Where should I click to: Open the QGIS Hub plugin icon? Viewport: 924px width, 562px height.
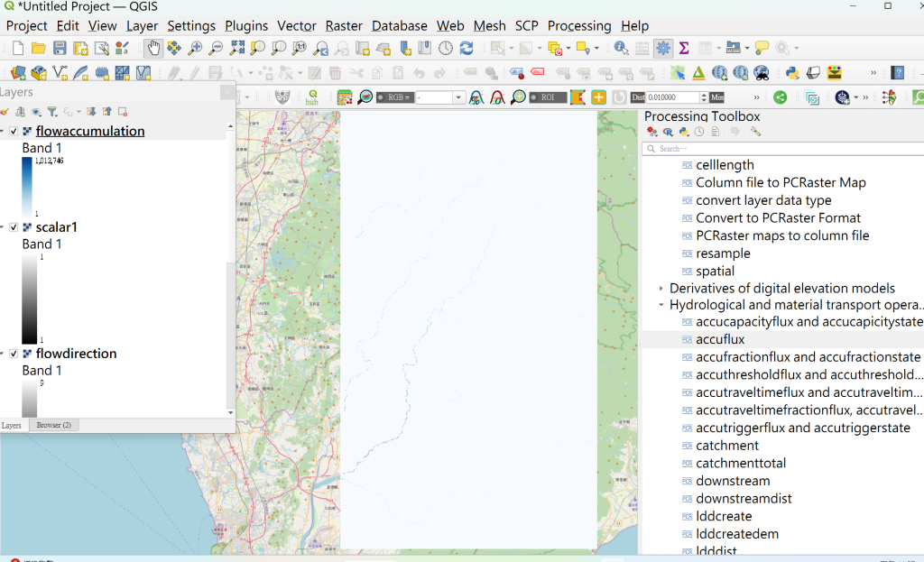311,97
